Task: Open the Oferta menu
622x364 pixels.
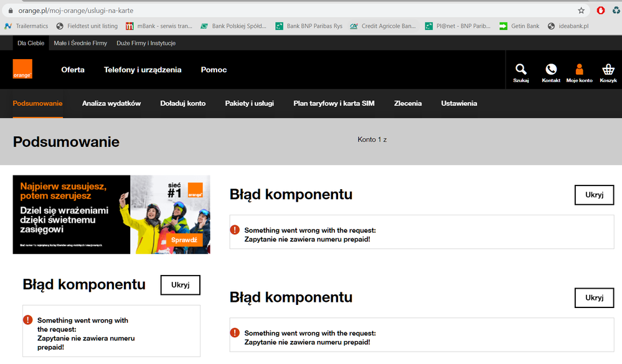Action: [x=73, y=70]
